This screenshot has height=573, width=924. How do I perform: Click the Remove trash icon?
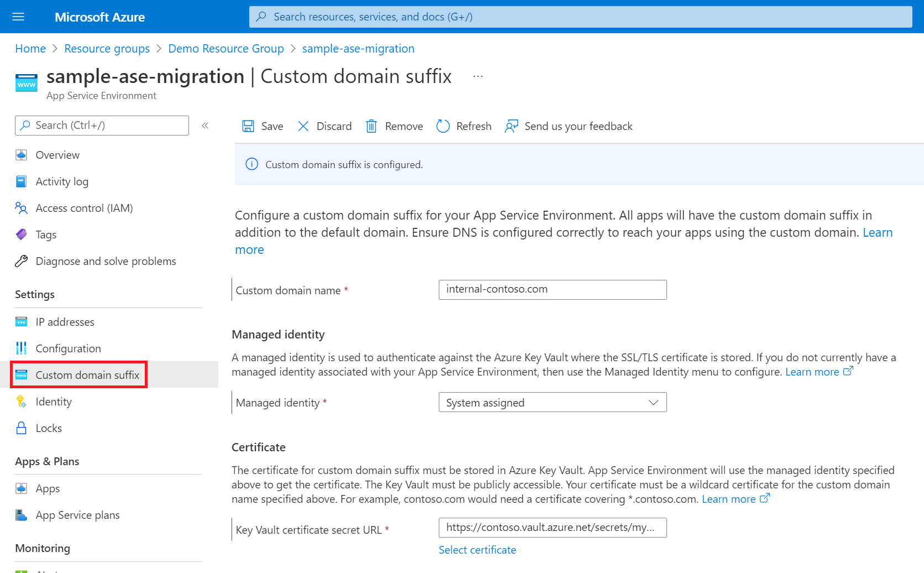coord(371,126)
